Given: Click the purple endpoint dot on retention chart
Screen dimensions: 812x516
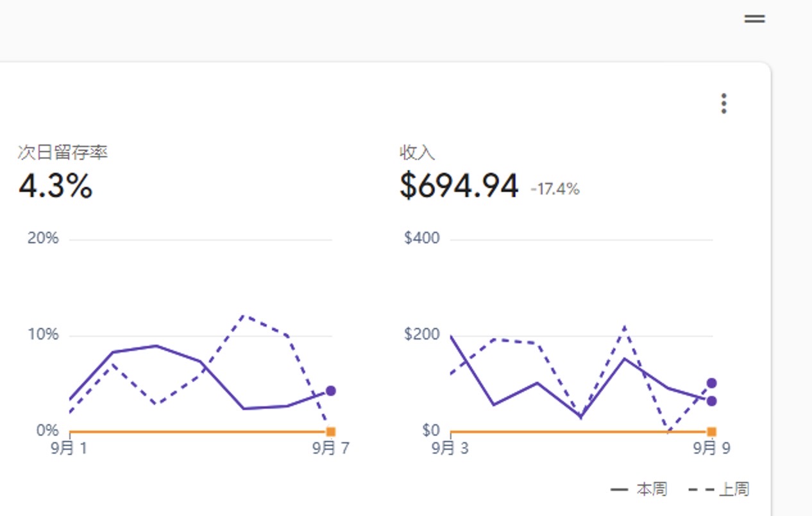Looking at the screenshot, I should point(330,391).
